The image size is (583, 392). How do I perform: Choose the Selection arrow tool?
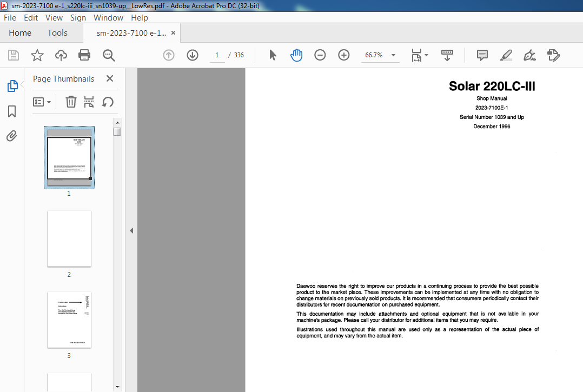click(273, 55)
